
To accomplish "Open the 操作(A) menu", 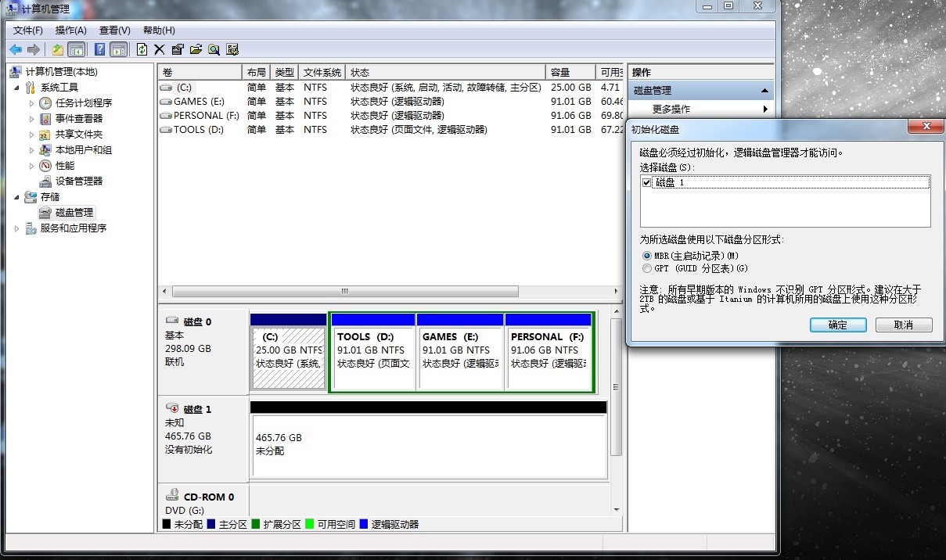I will tap(71, 31).
